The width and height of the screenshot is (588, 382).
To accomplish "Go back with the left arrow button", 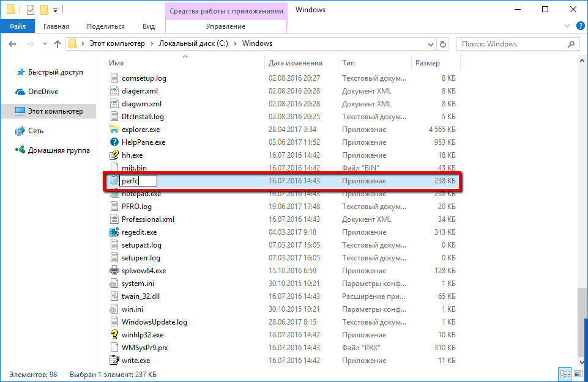I will pos(12,44).
